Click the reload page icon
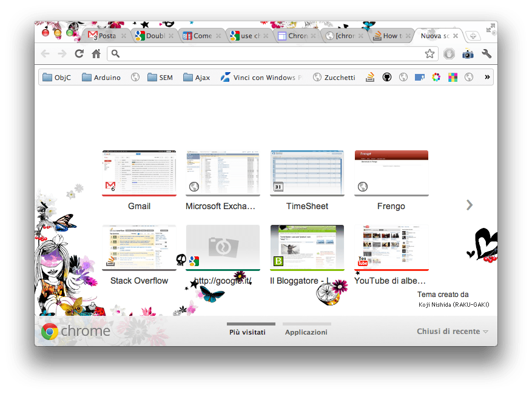The image size is (532, 394). pyautogui.click(x=79, y=54)
